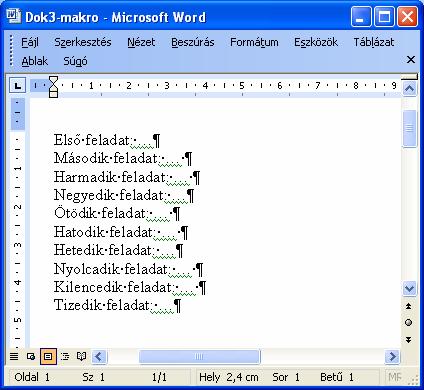Click the vertical ruler
Image resolution: width=424 pixels, height=390 pixels.
point(18,222)
